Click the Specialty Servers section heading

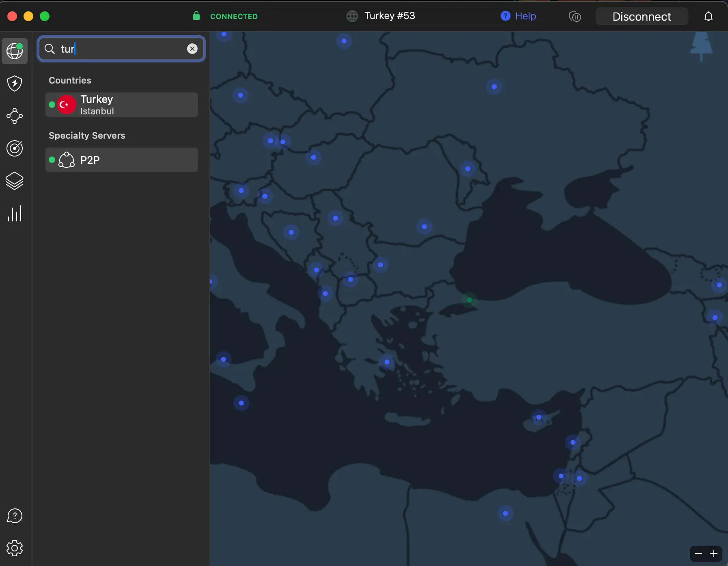coord(87,135)
